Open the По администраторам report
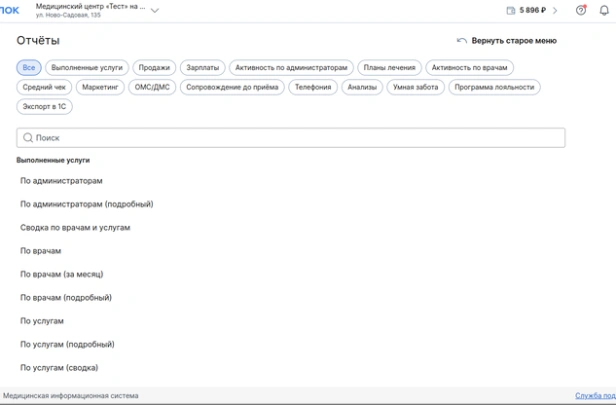Screen dimensions: 616x405 pyautogui.click(x=61, y=181)
